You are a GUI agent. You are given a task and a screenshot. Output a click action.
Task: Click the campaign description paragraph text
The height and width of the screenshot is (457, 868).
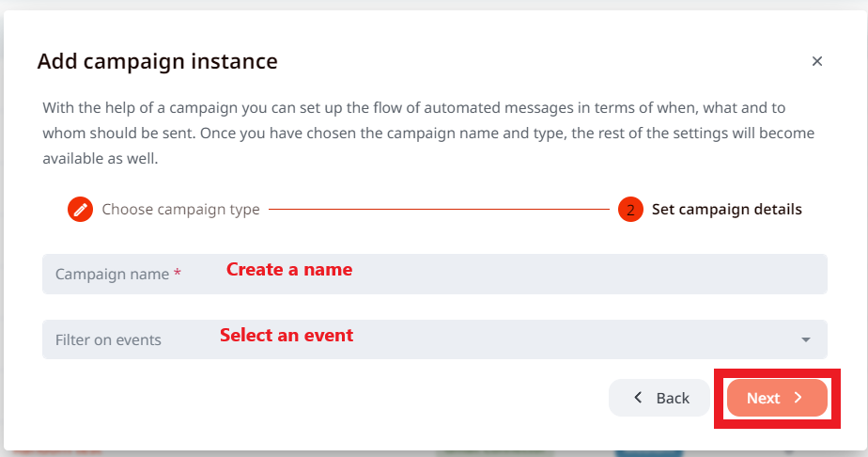click(x=427, y=134)
